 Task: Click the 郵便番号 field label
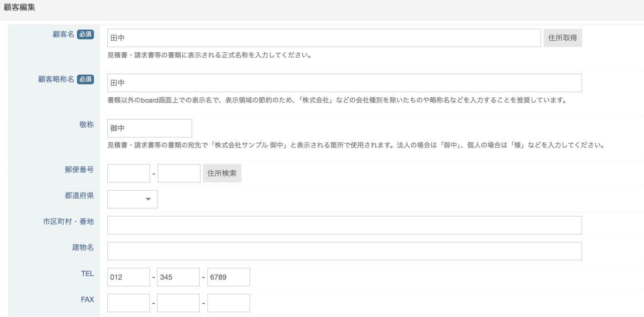[x=79, y=169]
